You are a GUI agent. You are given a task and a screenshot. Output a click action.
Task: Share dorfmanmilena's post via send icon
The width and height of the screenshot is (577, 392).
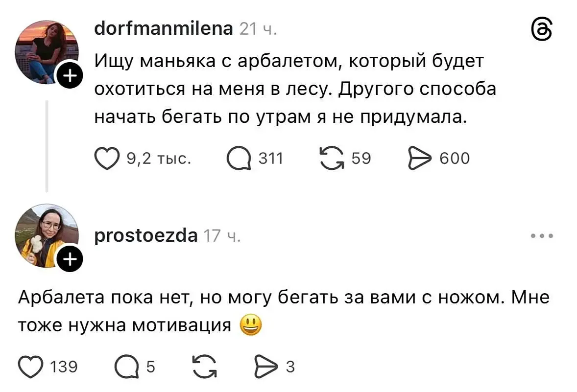point(419,158)
